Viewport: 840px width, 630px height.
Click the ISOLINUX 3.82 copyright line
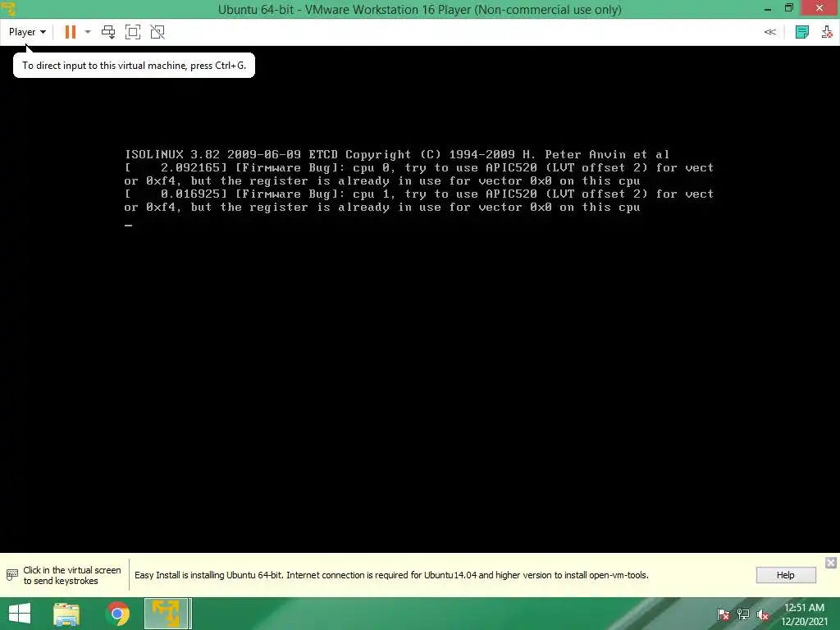(397, 154)
